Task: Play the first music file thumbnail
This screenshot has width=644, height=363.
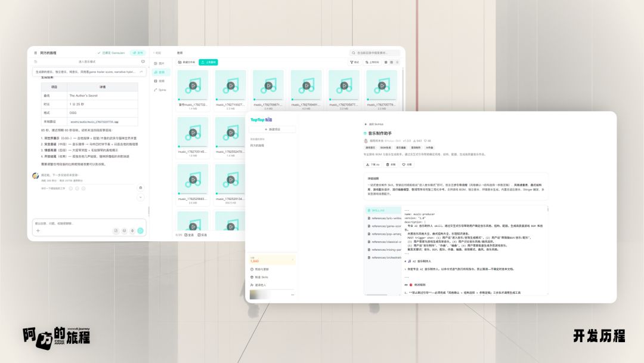Action: [x=193, y=85]
